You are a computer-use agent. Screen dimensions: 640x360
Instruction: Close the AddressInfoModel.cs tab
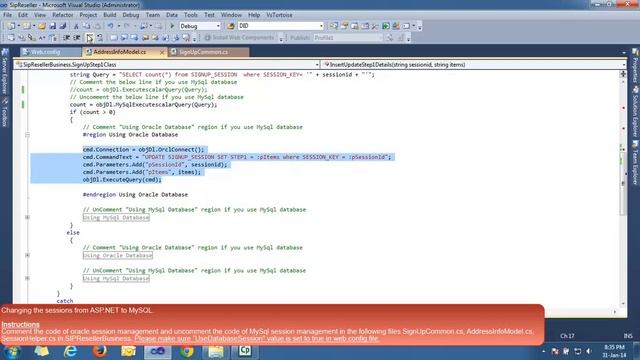pyautogui.click(x=162, y=52)
